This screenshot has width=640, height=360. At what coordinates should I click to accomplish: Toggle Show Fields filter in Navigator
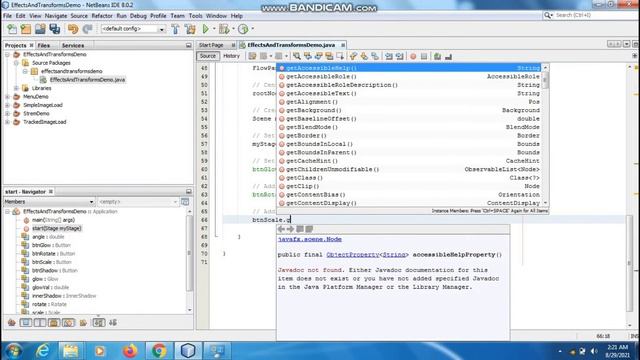[26, 323]
